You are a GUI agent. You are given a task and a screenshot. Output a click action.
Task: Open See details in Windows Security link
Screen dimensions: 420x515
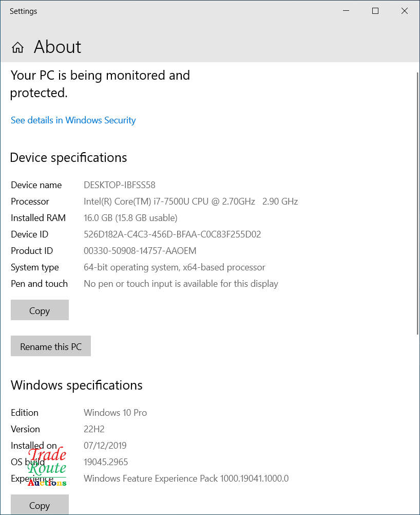coord(73,120)
